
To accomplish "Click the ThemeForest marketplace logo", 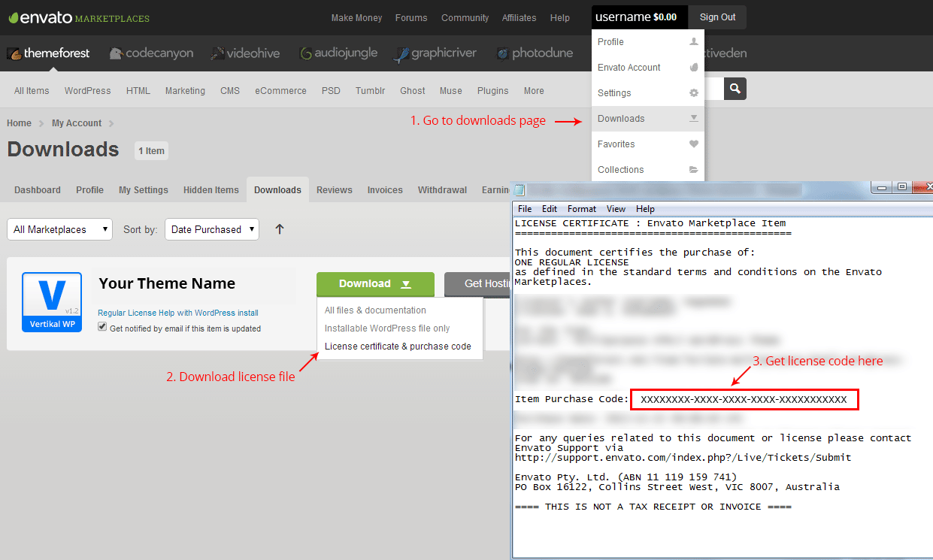I will tap(49, 53).
